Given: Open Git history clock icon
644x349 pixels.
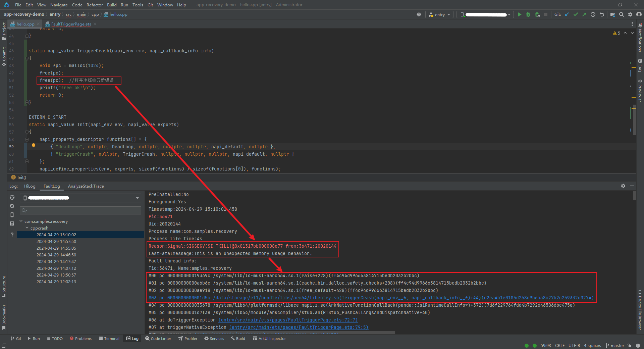Looking at the screenshot, I should [593, 14].
